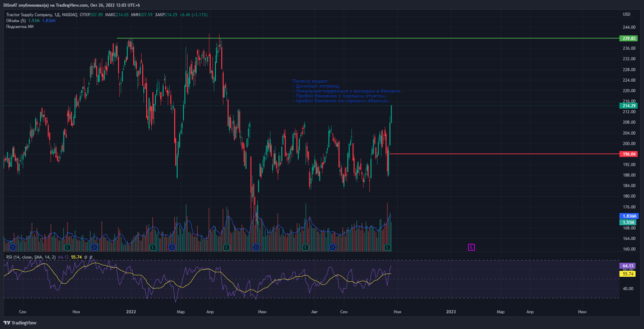Click the purple 64.13 RSI scale label
Viewport: 644px width, 329px height.
[628, 266]
